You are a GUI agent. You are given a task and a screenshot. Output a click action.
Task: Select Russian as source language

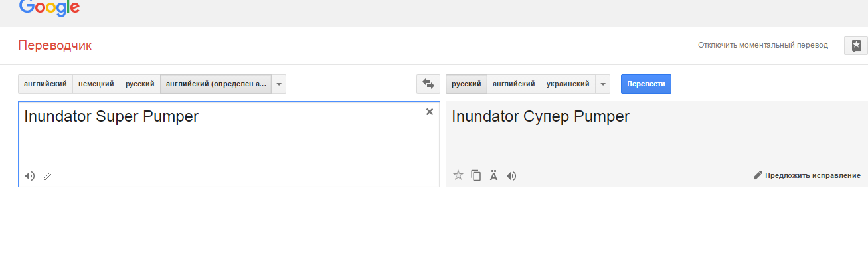[x=139, y=84]
